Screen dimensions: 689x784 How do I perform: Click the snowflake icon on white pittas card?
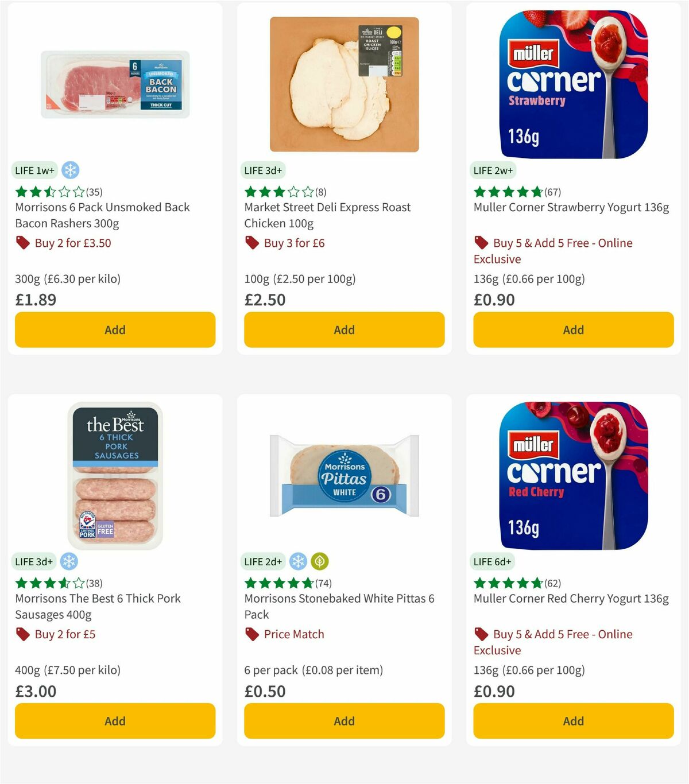298,561
